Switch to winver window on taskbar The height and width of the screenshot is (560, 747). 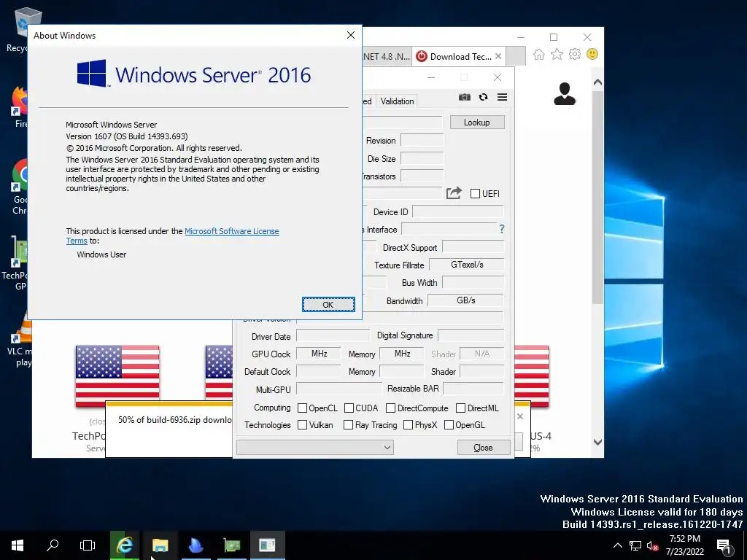point(267,545)
